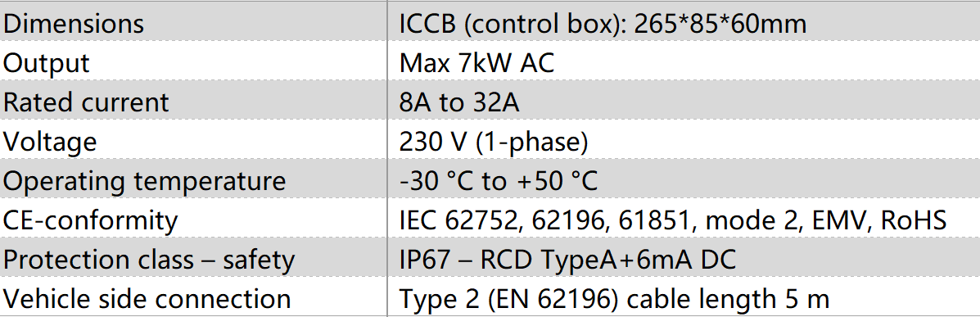Click the Dimensions label cell
The image size is (980, 317).
click(193, 24)
